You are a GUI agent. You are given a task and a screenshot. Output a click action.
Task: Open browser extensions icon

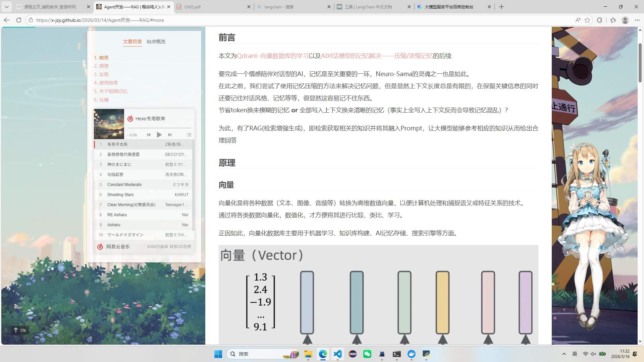click(x=600, y=20)
